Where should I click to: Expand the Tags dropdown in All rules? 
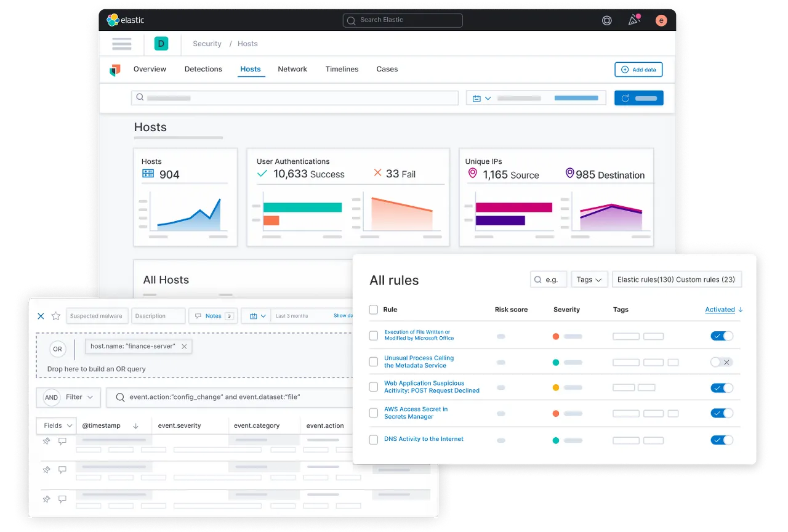589,280
